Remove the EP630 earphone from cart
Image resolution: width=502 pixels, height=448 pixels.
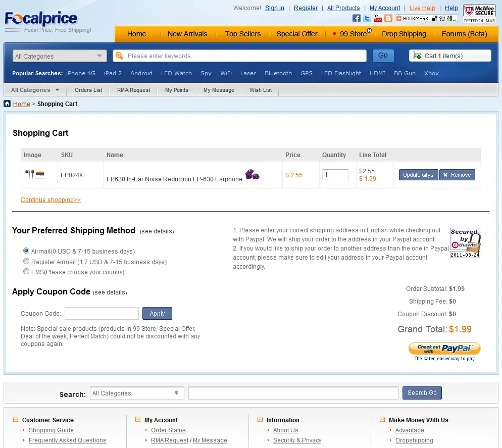click(457, 175)
